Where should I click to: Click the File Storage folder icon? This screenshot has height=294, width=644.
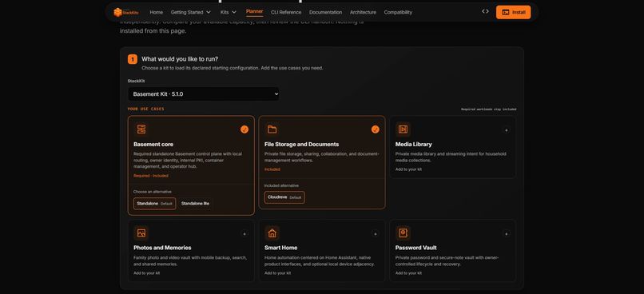(x=272, y=129)
